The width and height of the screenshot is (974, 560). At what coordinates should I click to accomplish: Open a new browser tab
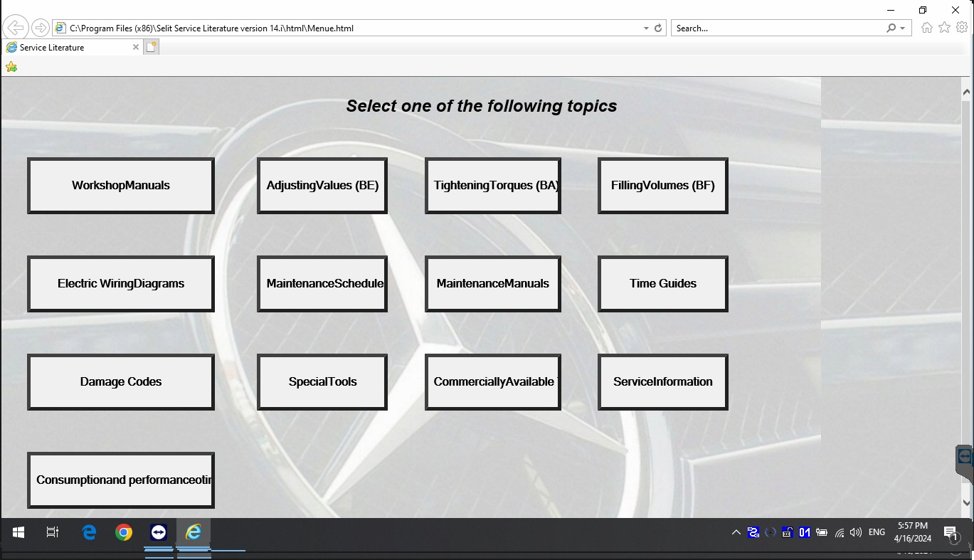pos(152,47)
